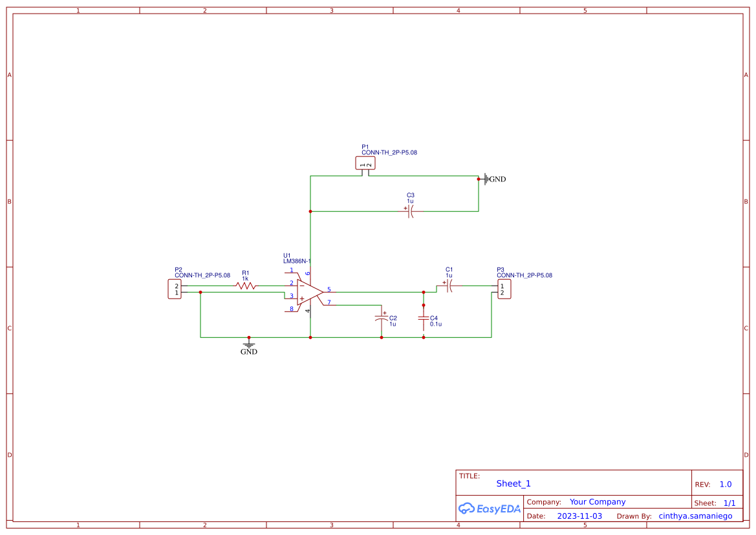Select the P1 connector box
756x535 pixels.
pos(365,164)
